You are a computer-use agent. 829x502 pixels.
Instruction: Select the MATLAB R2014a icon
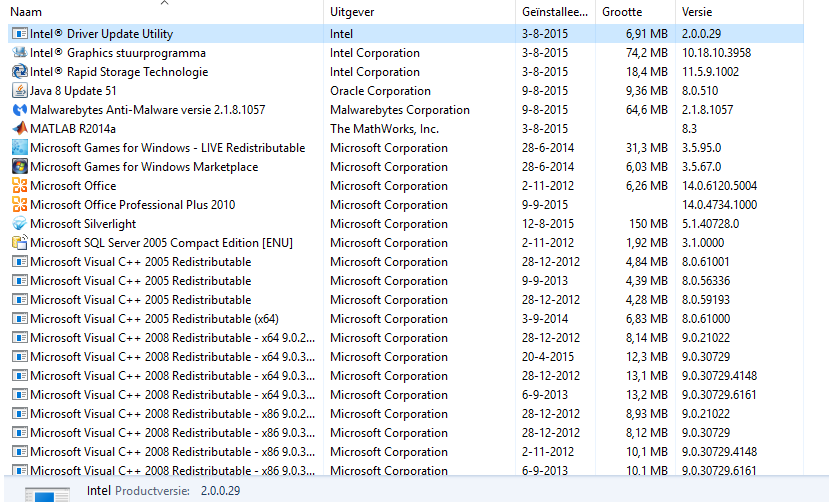pos(20,129)
